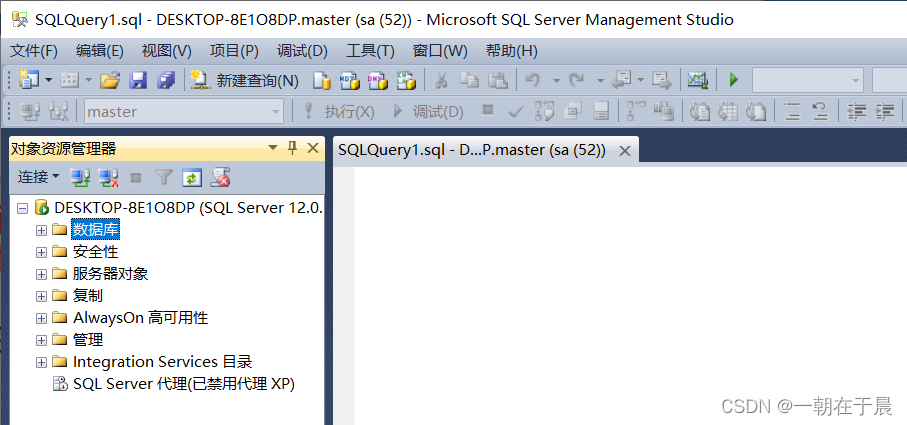Click the Open File folder icon
The image size is (907, 425).
pyautogui.click(x=109, y=80)
